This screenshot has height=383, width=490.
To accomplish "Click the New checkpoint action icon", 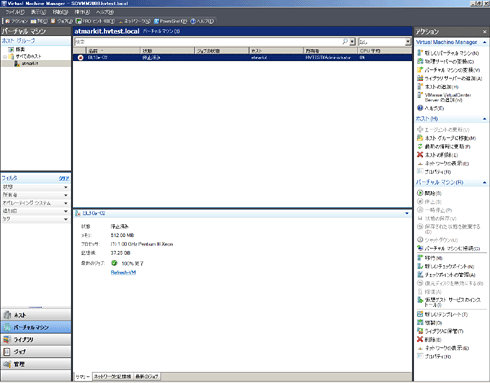I will point(420,266).
